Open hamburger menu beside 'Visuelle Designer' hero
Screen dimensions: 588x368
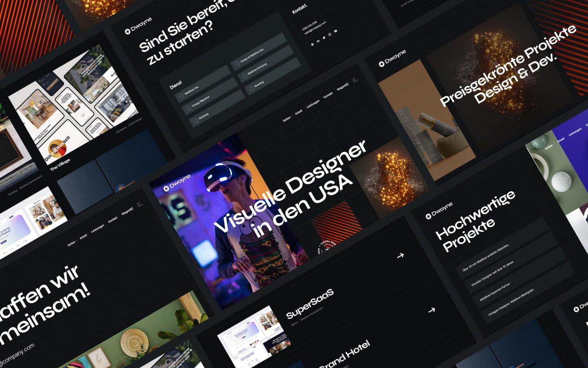pos(355,80)
